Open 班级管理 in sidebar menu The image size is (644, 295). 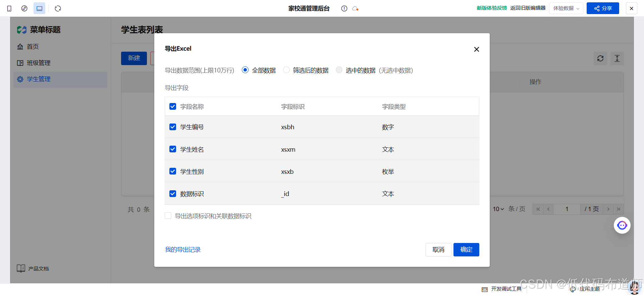click(x=60, y=63)
